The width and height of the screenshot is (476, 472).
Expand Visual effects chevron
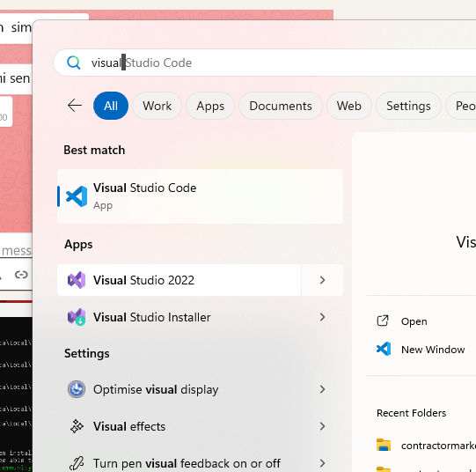(322, 426)
